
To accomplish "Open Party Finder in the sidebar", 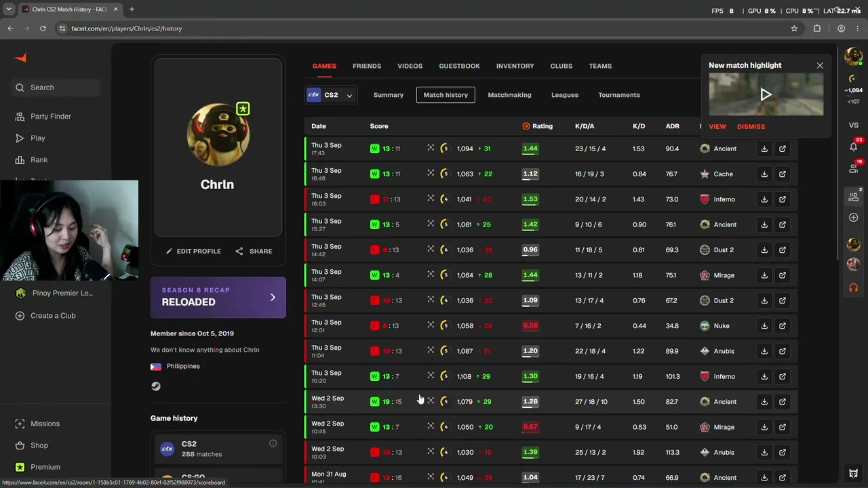I will point(51,117).
